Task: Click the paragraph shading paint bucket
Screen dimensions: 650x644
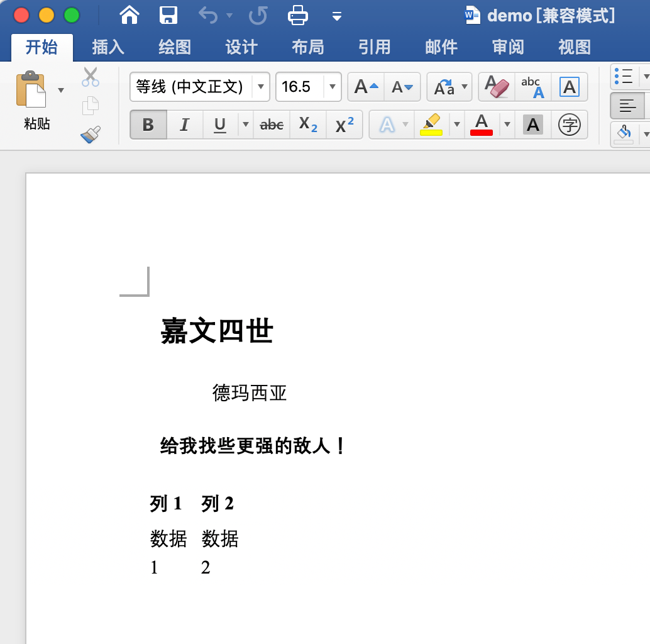Action: point(624,133)
